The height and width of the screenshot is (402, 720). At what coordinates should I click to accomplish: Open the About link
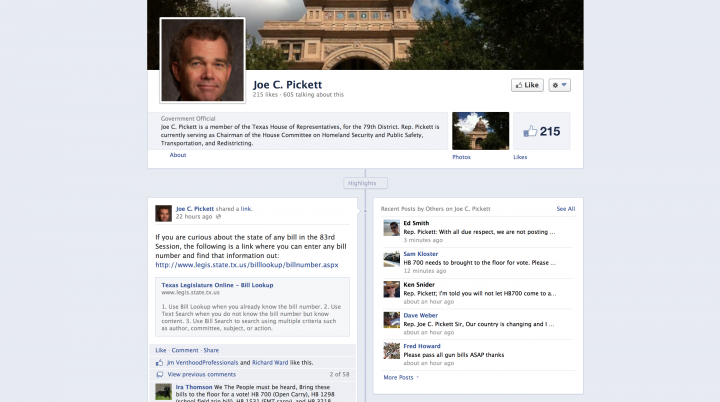(177, 155)
